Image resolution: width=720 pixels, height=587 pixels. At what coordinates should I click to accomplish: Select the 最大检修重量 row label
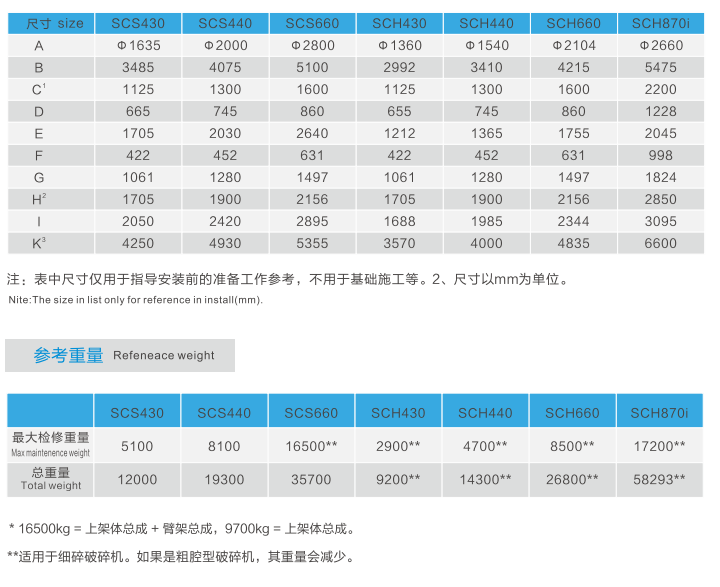[x=50, y=445]
